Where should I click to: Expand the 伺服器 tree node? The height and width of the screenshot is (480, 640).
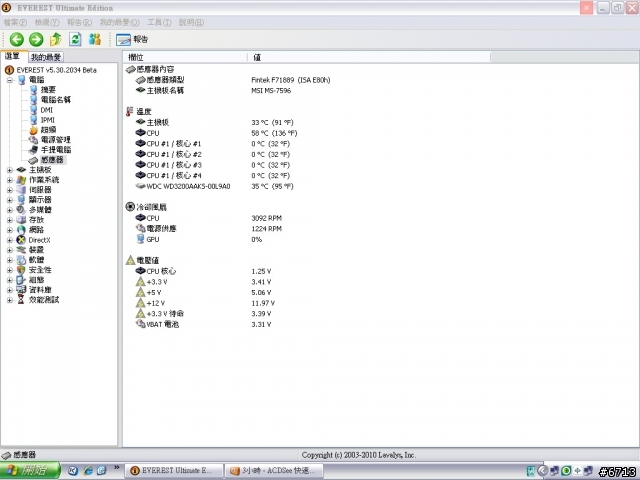tap(10, 190)
